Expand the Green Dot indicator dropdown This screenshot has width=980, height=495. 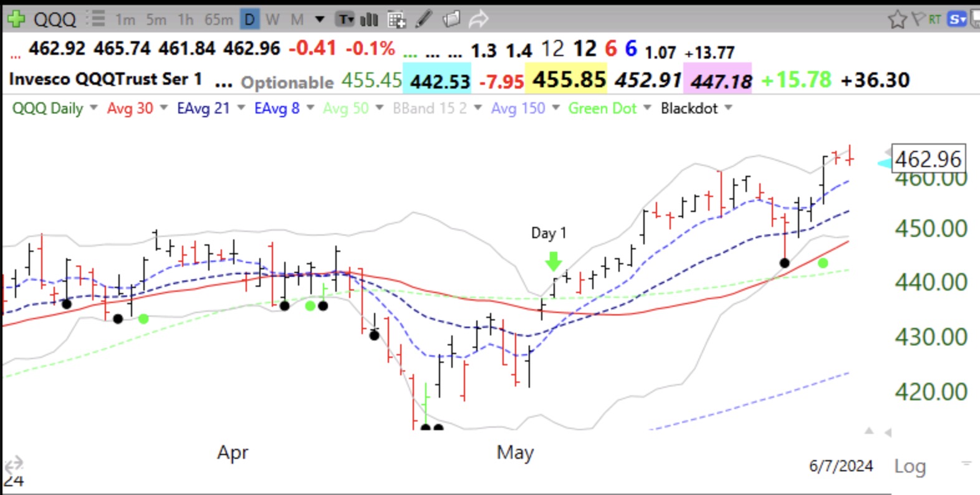[x=647, y=108]
